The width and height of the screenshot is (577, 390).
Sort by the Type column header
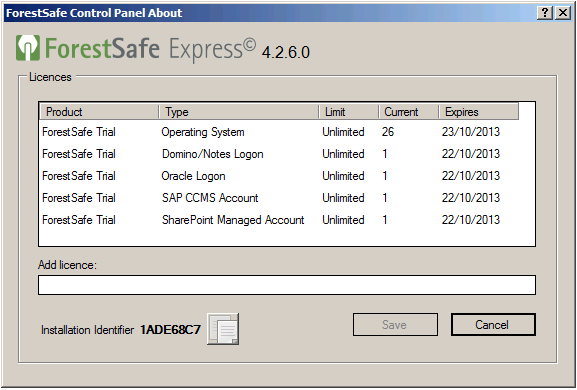[x=239, y=112]
